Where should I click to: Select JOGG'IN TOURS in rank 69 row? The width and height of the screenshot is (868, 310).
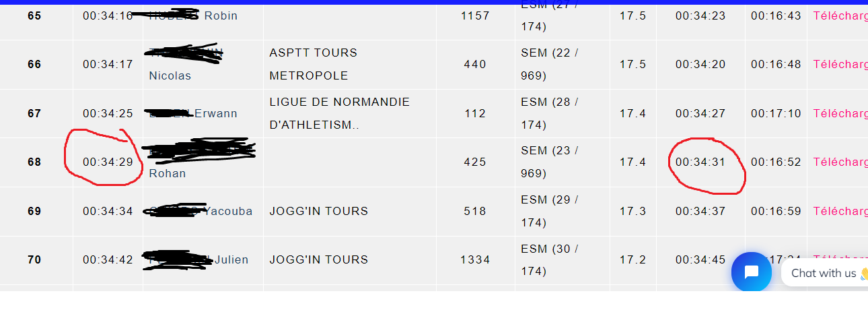[318, 211]
